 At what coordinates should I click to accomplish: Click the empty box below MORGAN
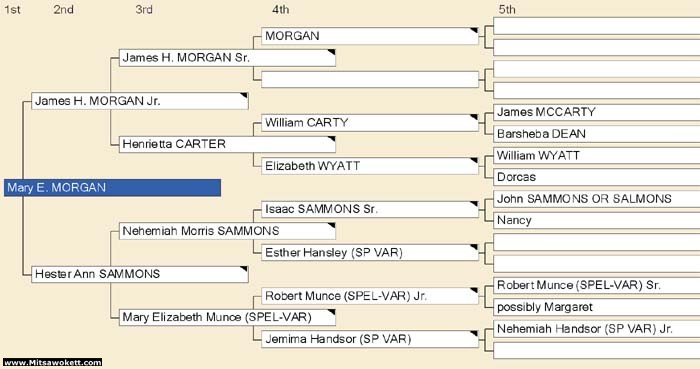[370, 79]
